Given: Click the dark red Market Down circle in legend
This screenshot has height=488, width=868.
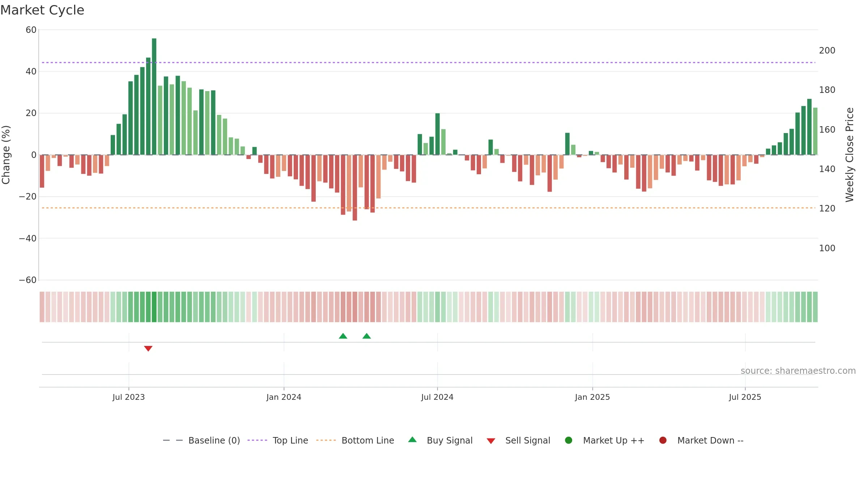Looking at the screenshot, I should tap(663, 440).
